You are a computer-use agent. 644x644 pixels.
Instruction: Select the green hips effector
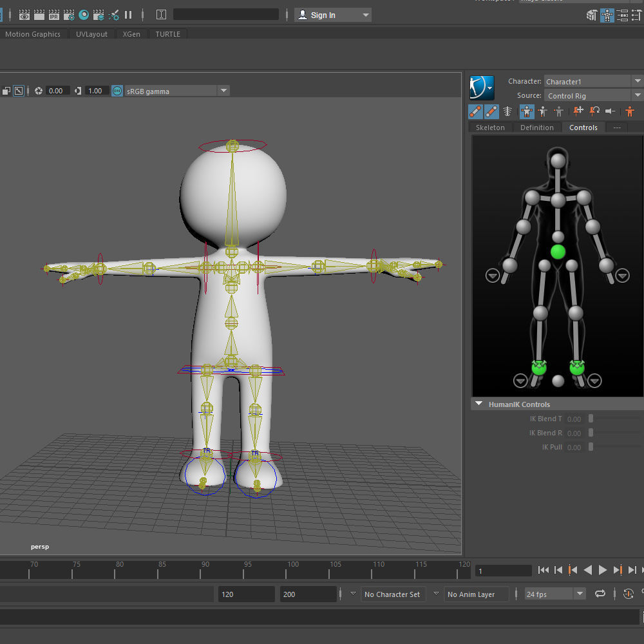558,252
